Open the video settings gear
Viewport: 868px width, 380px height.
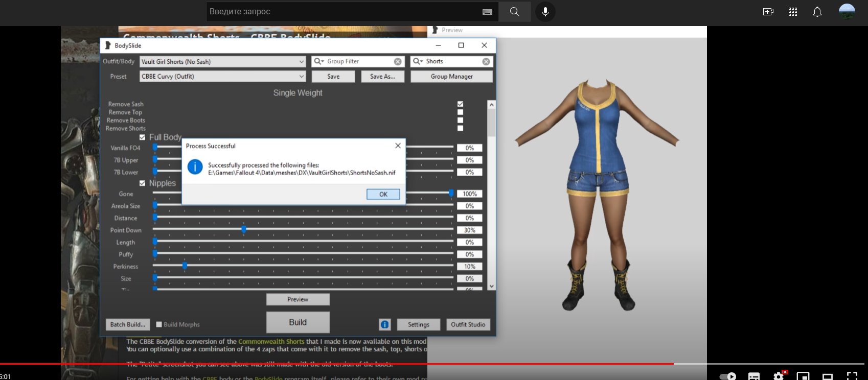pos(779,376)
